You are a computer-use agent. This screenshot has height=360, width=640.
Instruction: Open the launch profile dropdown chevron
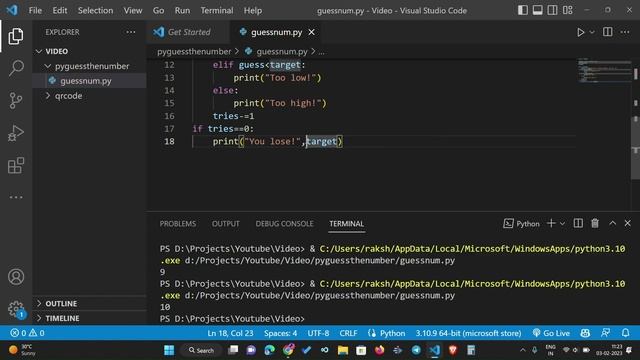pos(562,224)
